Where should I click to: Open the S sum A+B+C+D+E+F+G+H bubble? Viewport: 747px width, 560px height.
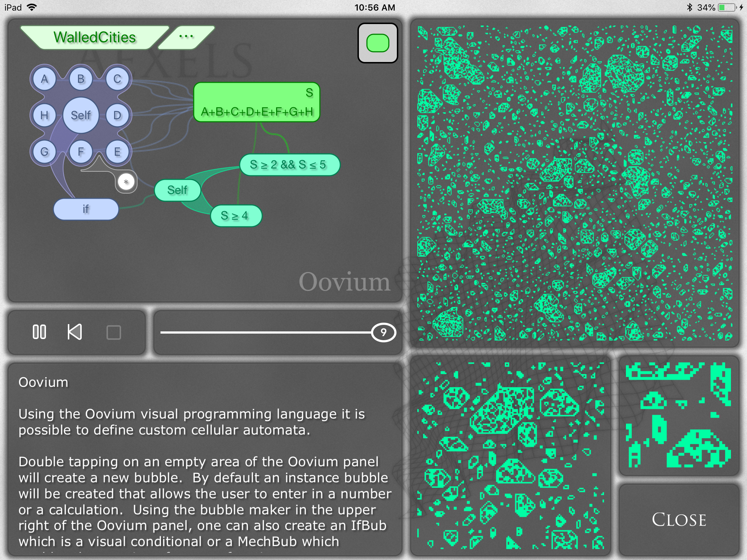pos(257,102)
